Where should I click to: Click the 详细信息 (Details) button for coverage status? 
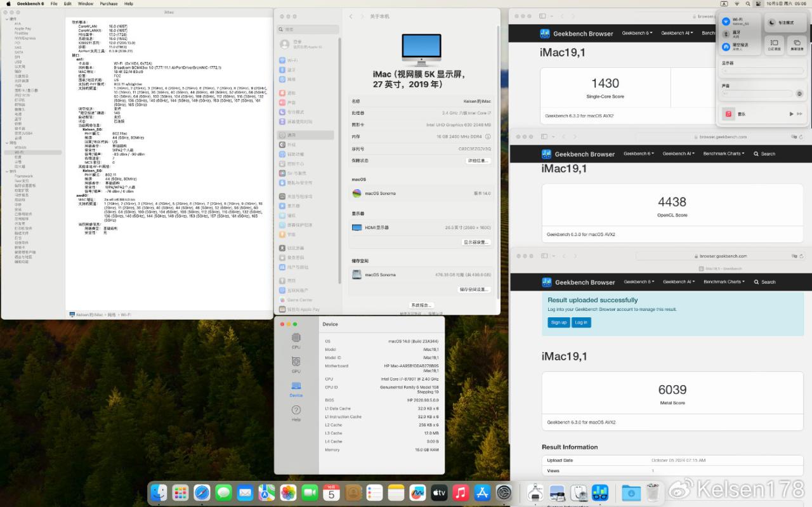tap(478, 161)
